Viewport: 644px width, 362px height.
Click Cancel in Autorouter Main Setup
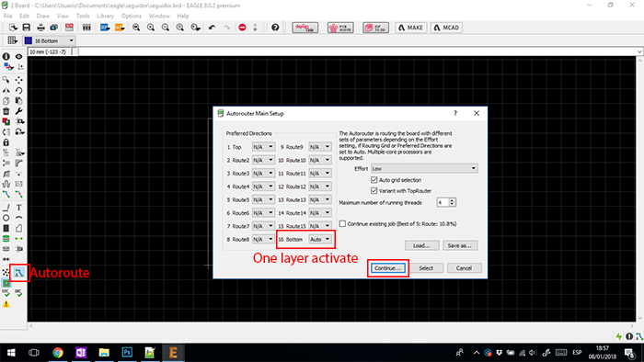(x=464, y=268)
